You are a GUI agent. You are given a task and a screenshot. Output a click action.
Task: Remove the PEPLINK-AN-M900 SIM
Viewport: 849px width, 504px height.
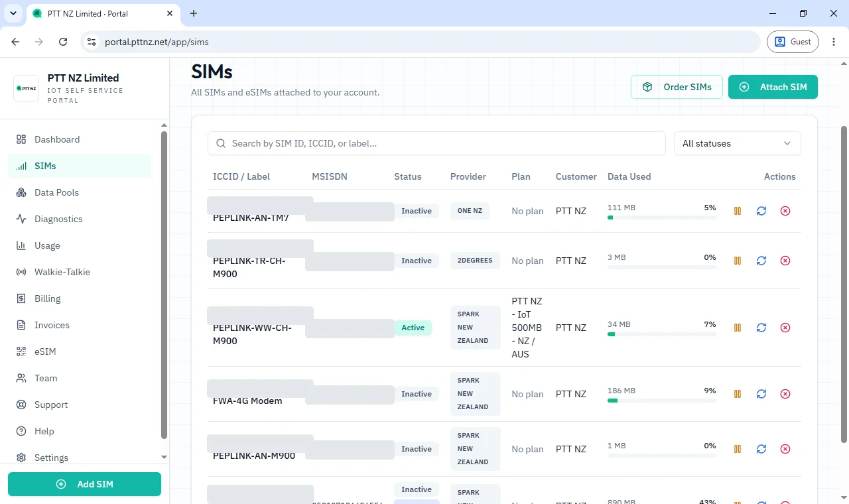click(x=785, y=449)
